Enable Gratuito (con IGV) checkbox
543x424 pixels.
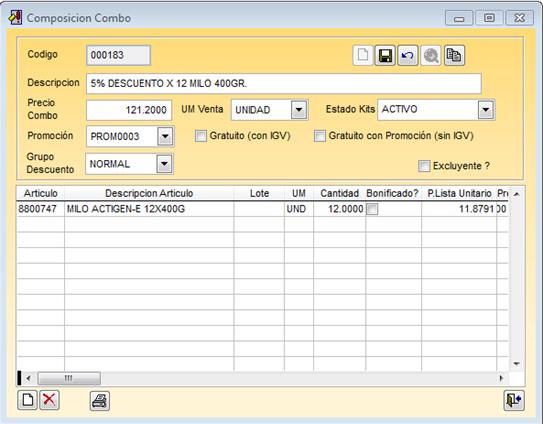pyautogui.click(x=201, y=136)
